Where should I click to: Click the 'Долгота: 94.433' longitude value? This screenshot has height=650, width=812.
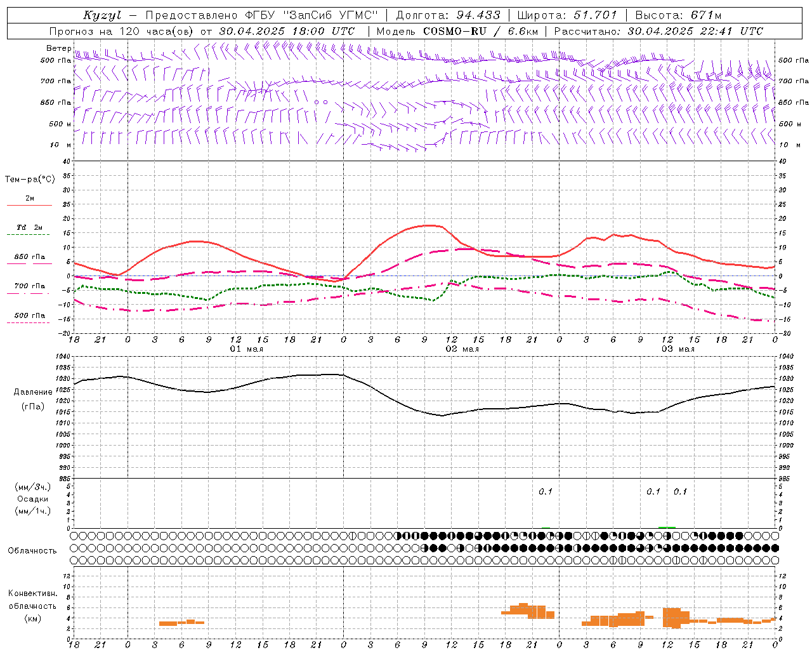coord(449,15)
